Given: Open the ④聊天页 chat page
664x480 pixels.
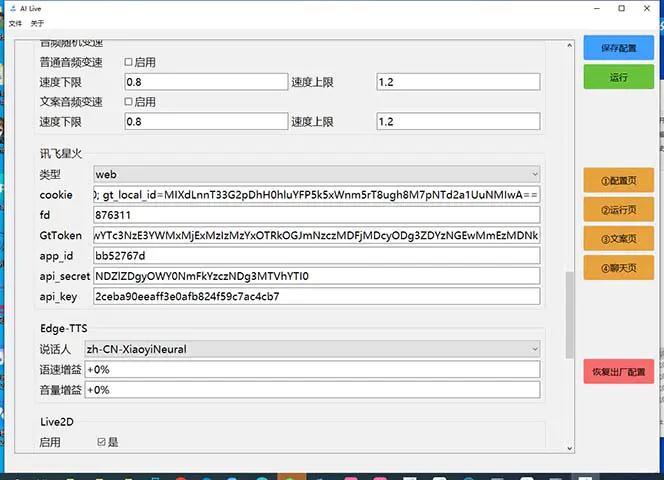Looking at the screenshot, I should pos(618,268).
